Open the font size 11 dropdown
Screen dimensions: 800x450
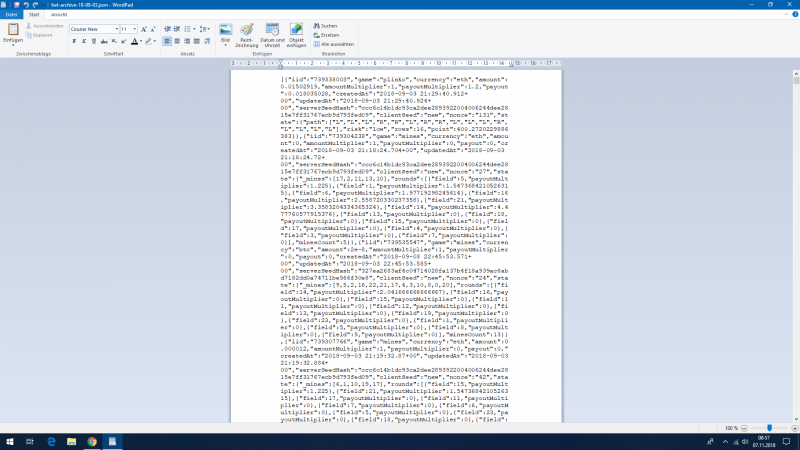[x=135, y=29]
